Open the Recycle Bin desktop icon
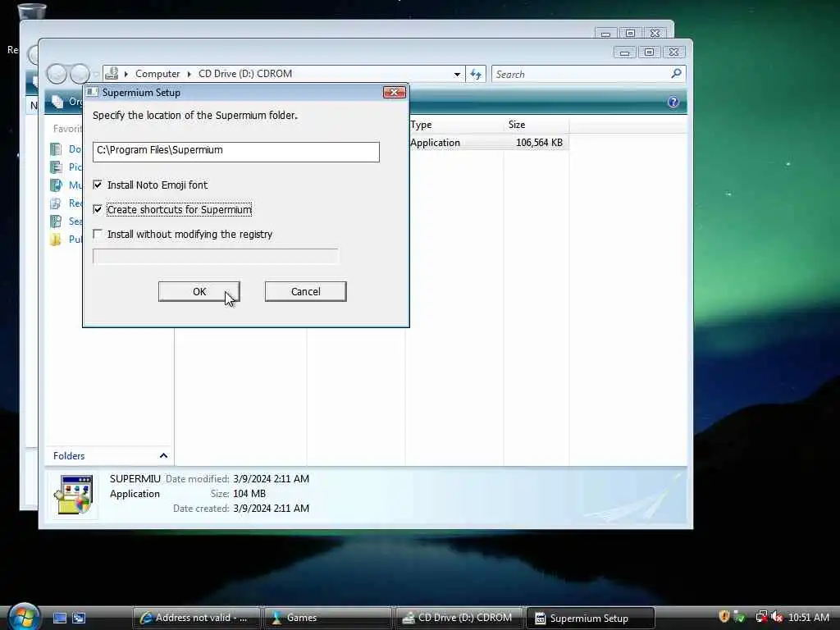Image resolution: width=840 pixels, height=630 pixels. 31,11
